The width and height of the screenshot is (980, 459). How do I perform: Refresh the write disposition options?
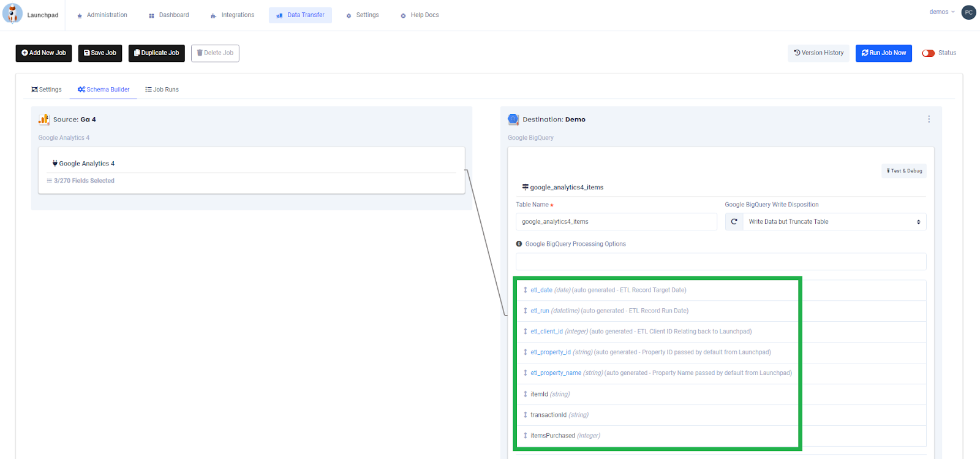pos(734,222)
